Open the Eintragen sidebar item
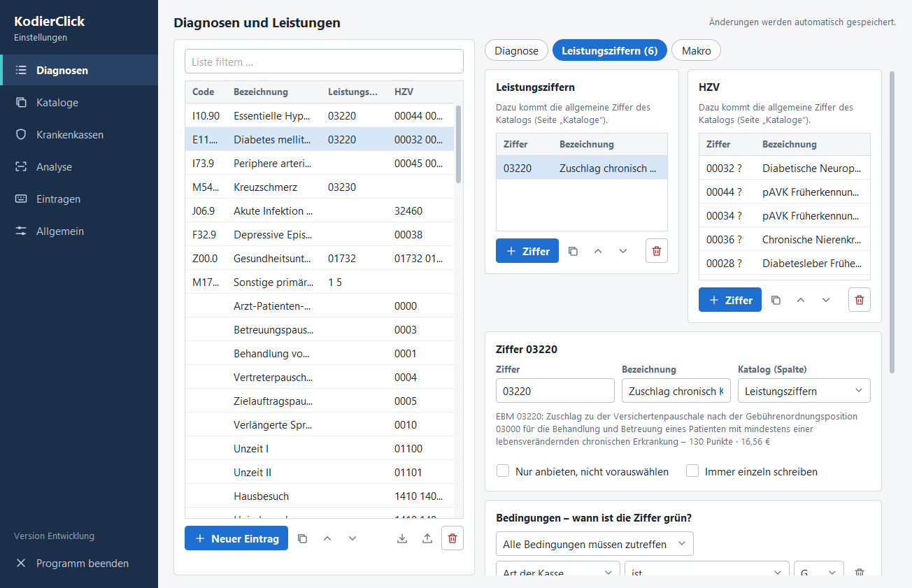The image size is (912, 588). (79, 199)
